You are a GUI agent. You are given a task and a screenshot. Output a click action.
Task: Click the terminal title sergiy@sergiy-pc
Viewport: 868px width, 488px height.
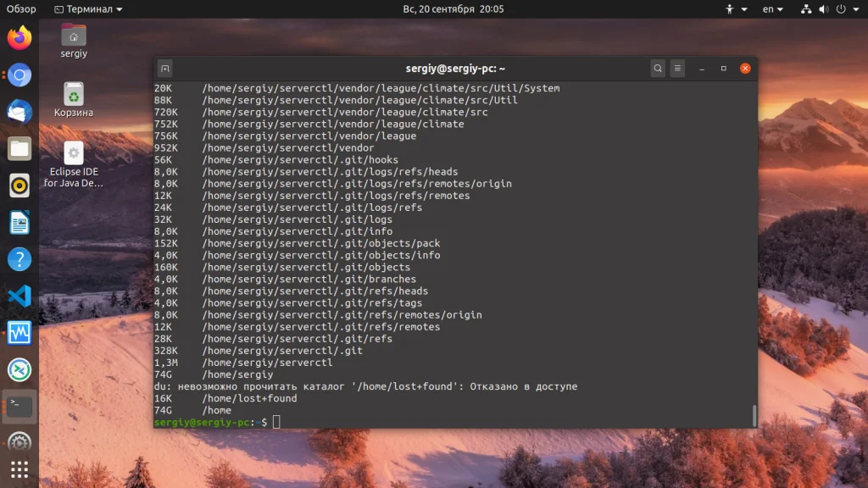(x=455, y=69)
